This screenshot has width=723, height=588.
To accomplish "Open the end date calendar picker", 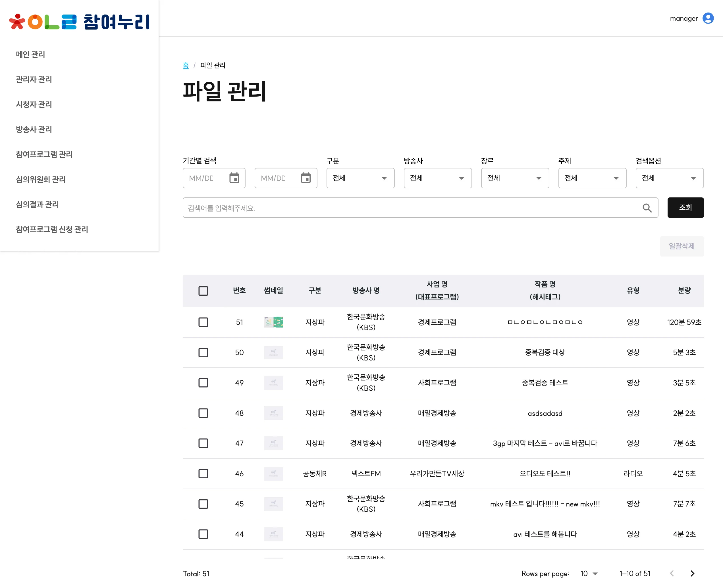I will [306, 178].
